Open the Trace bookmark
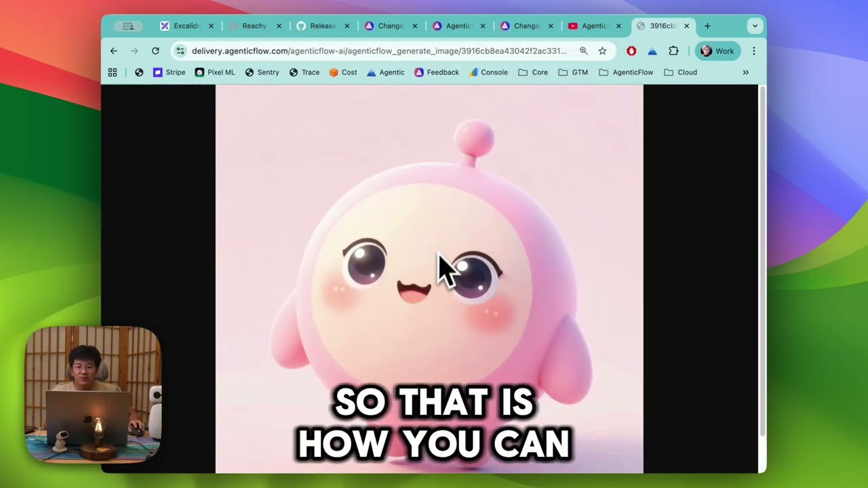 point(304,72)
